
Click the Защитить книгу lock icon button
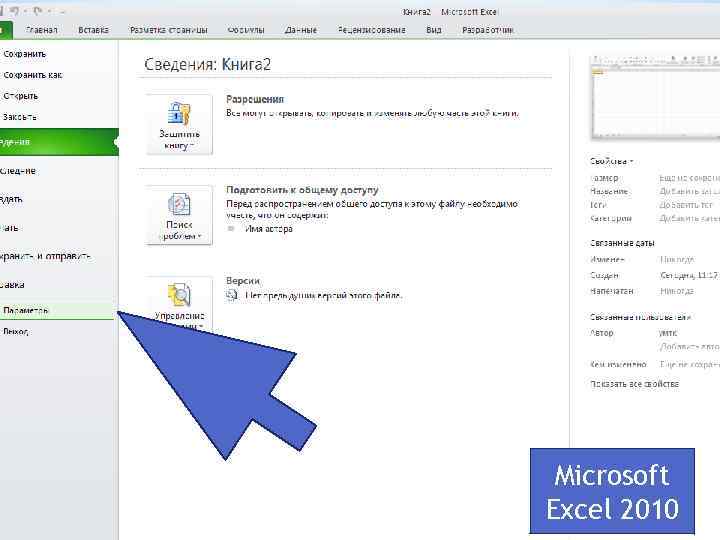coord(179,124)
